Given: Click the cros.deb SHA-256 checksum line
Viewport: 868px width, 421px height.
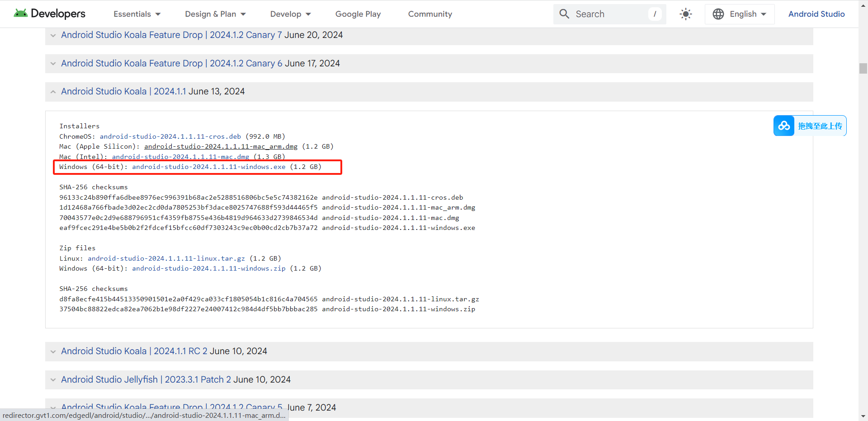Looking at the screenshot, I should pos(261,197).
